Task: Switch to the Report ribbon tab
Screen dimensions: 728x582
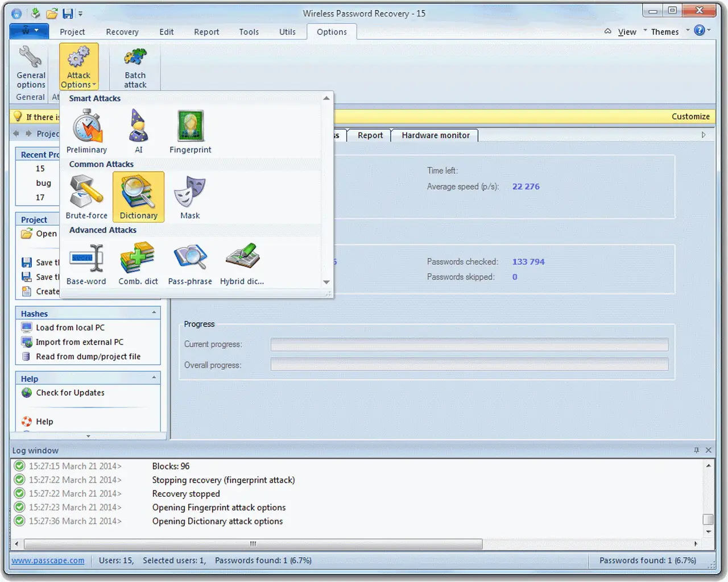Action: click(x=206, y=32)
